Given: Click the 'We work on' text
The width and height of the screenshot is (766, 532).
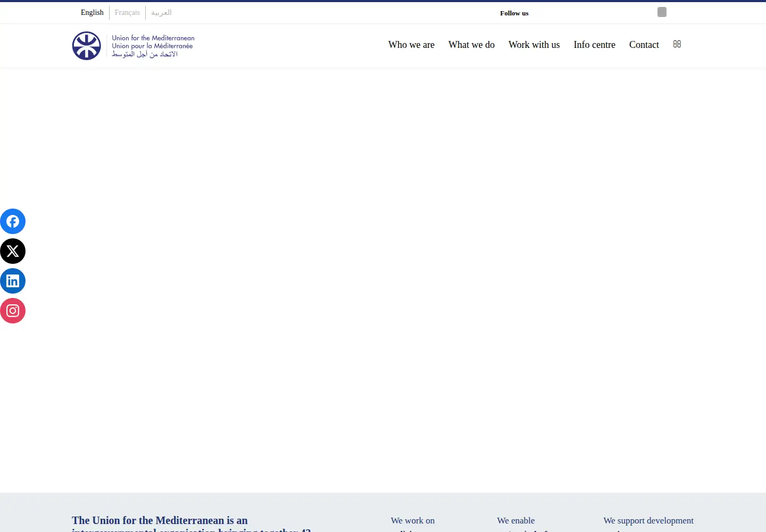Looking at the screenshot, I should [x=413, y=520].
